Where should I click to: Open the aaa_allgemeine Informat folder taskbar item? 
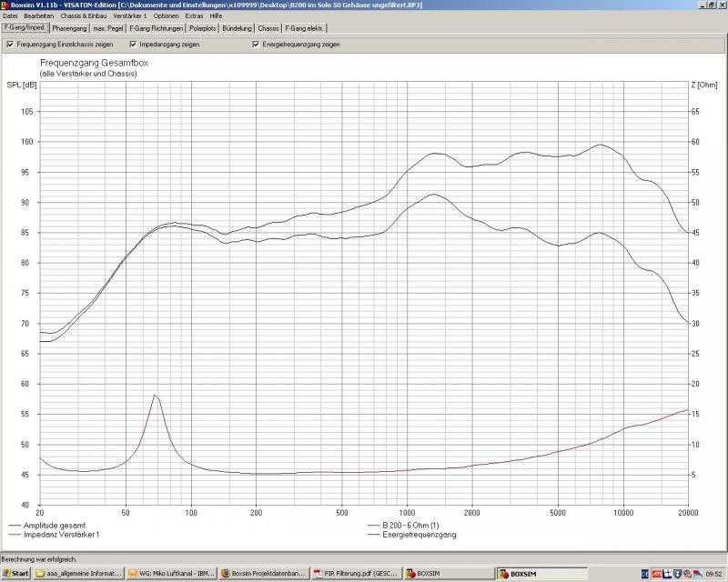(77, 574)
